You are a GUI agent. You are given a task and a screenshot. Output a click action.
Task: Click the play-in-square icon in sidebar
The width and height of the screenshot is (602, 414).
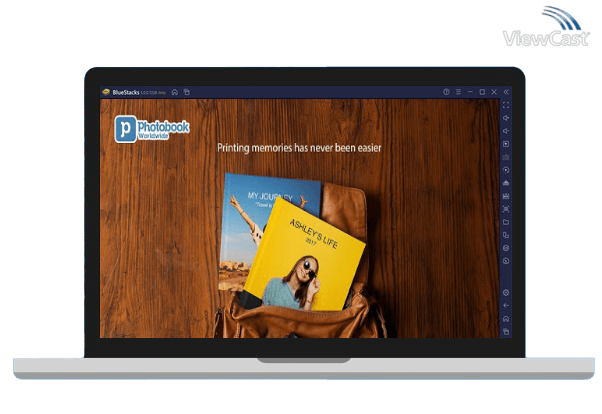506,144
